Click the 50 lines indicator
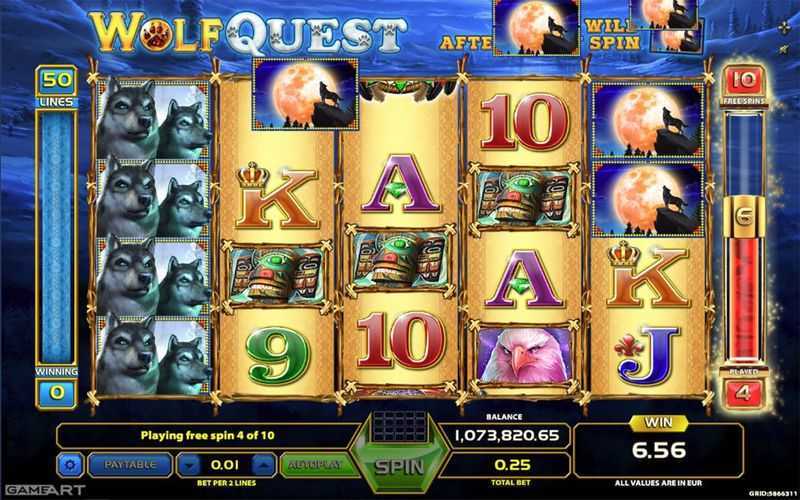Image resolution: width=800 pixels, height=500 pixels. pyautogui.click(x=57, y=81)
